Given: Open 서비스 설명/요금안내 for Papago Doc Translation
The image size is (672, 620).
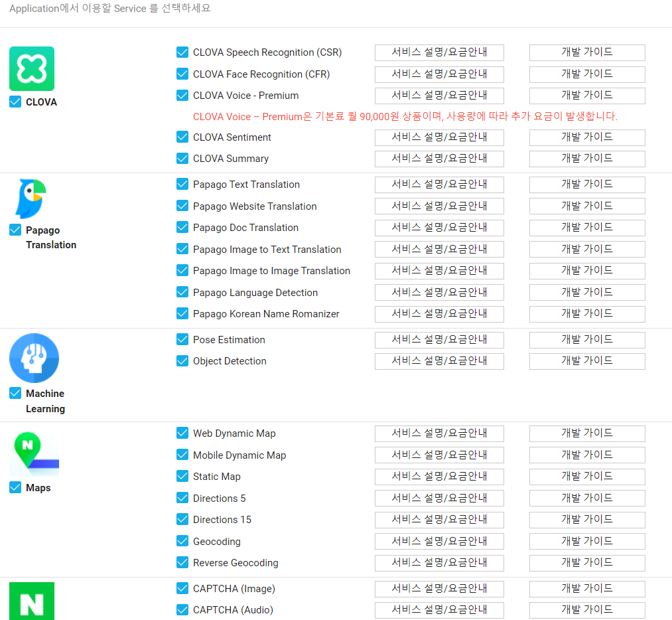Looking at the screenshot, I should coord(439,227).
